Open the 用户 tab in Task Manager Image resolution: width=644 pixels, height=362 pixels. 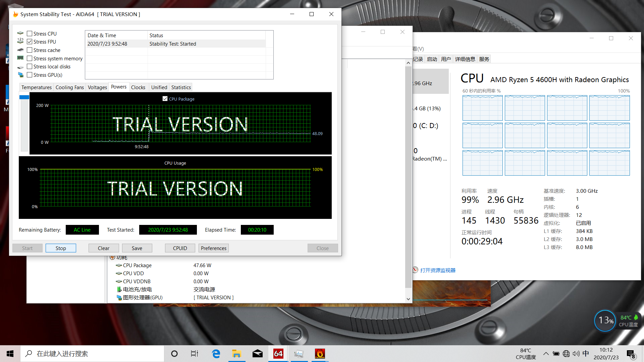(446, 59)
